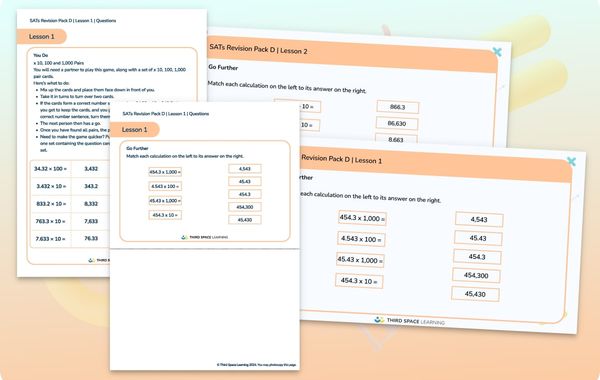Image resolution: width=600 pixels, height=380 pixels.
Task: Select the orange Lesson 1 label on the back-left worksheet
Action: click(42, 37)
